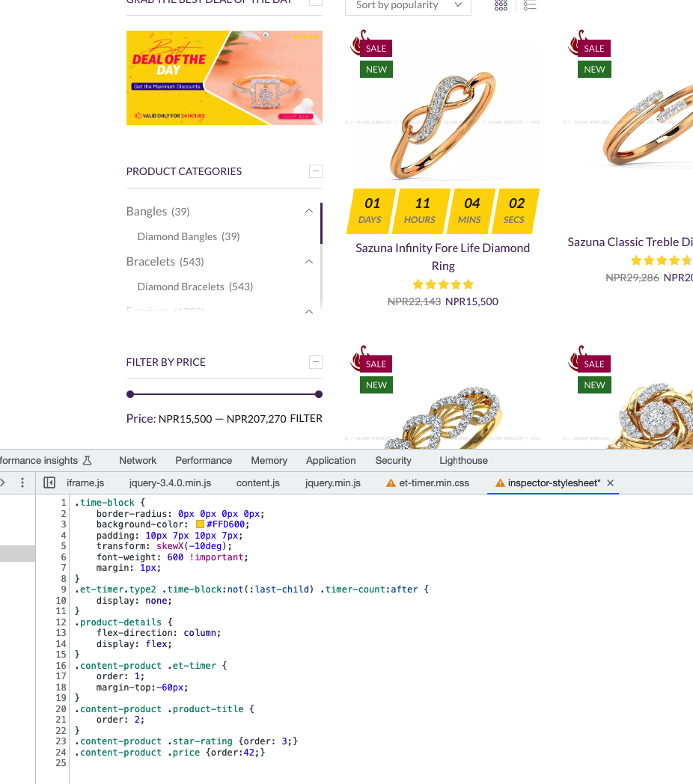Open the Deal of the Day banner
This screenshot has height=784, width=693.
coord(225,78)
